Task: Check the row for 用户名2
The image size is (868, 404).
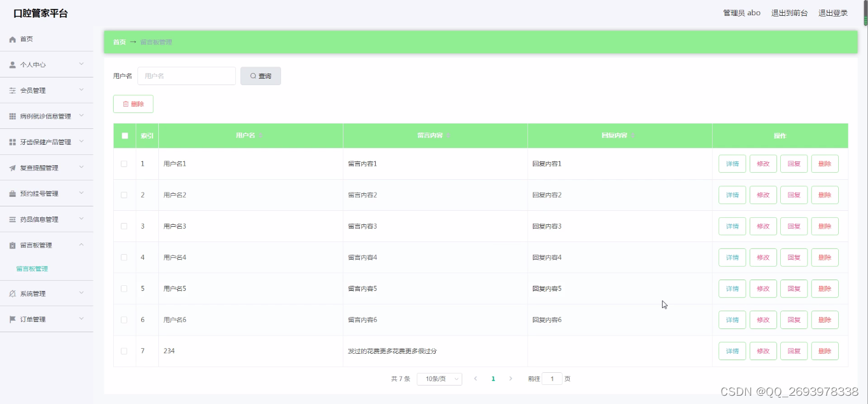Action: (x=124, y=195)
